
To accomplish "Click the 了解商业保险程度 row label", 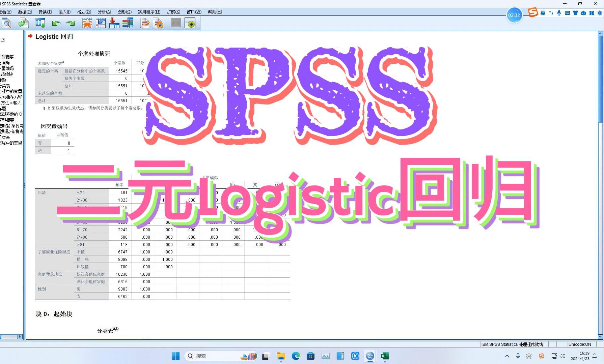I will [54, 252].
